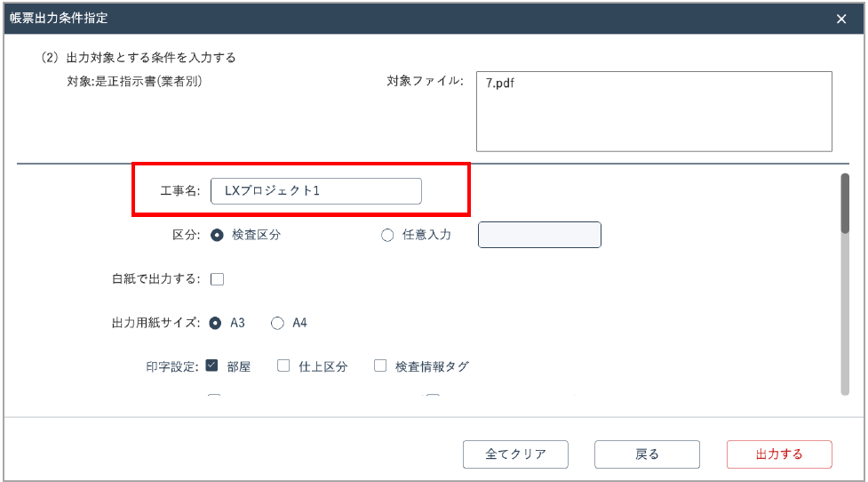Select A3 paper size
The height and width of the screenshot is (482, 868).
216,323
